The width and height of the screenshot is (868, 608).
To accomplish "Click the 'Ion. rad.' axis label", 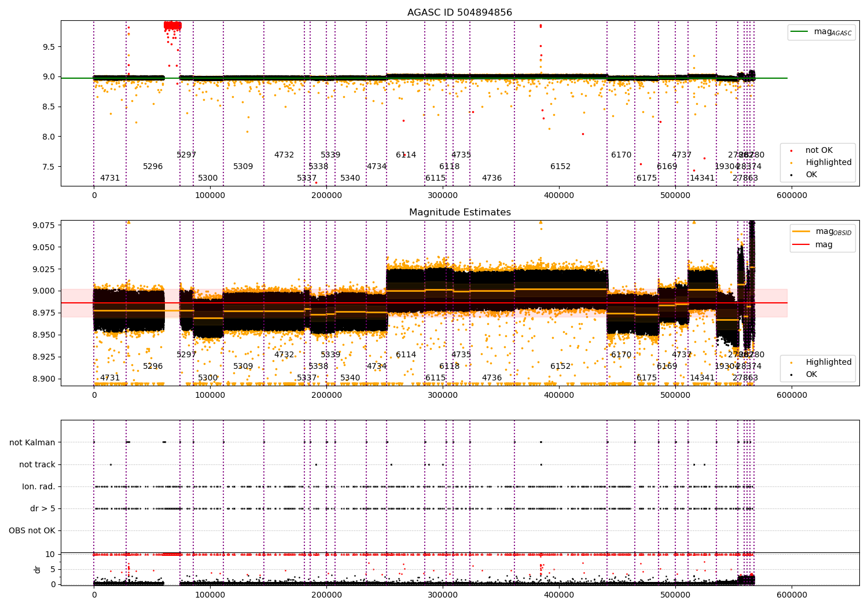I will click(x=39, y=486).
